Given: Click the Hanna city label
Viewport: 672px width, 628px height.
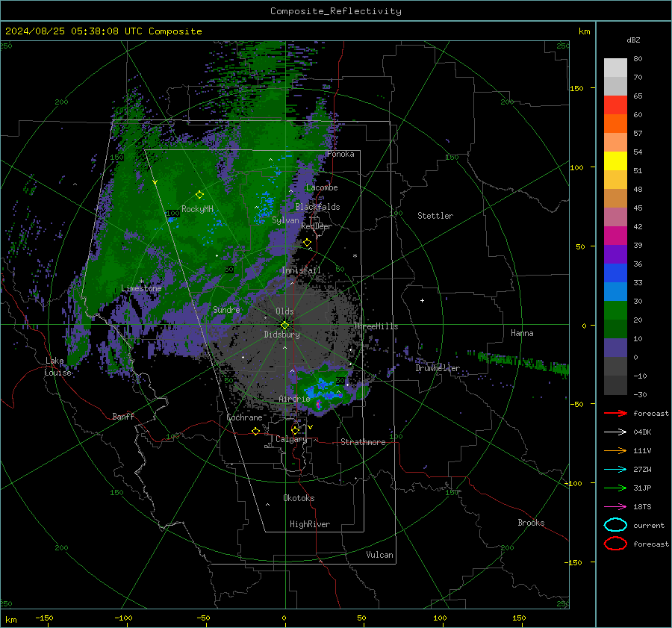Looking at the screenshot, I should [x=522, y=333].
